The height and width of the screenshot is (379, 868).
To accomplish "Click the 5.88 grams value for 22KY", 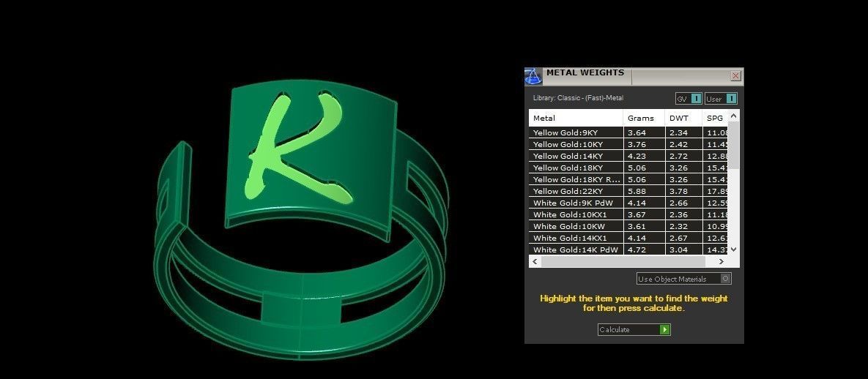I will pyautogui.click(x=636, y=191).
